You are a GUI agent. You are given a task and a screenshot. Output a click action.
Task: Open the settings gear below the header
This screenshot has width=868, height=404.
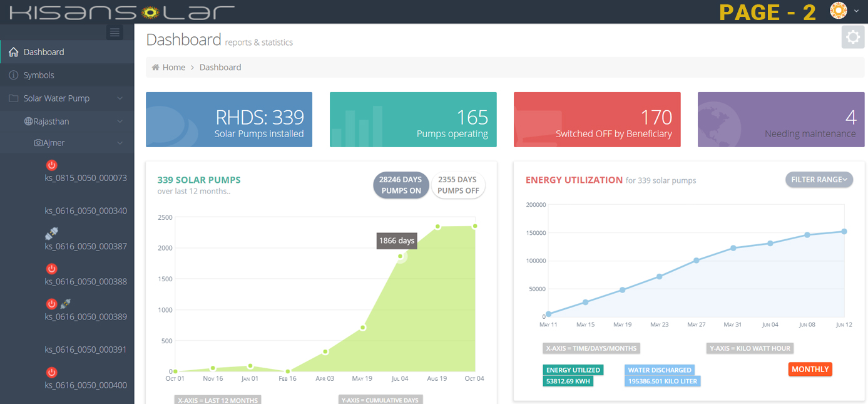[852, 38]
